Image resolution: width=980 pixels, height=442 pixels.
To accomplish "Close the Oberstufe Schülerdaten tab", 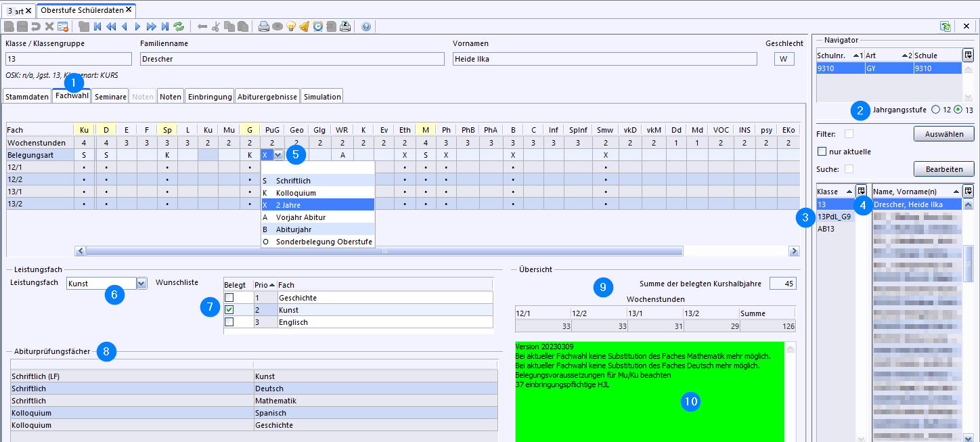I will [x=129, y=10].
